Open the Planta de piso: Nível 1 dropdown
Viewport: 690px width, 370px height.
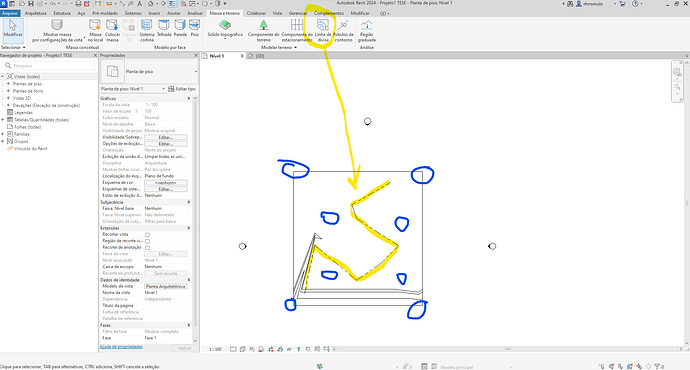point(133,89)
